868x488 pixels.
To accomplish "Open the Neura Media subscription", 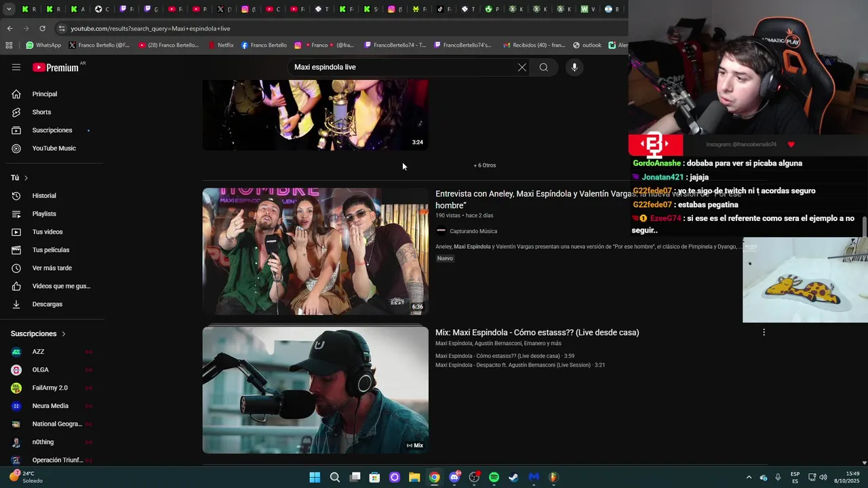I will click(x=52, y=406).
